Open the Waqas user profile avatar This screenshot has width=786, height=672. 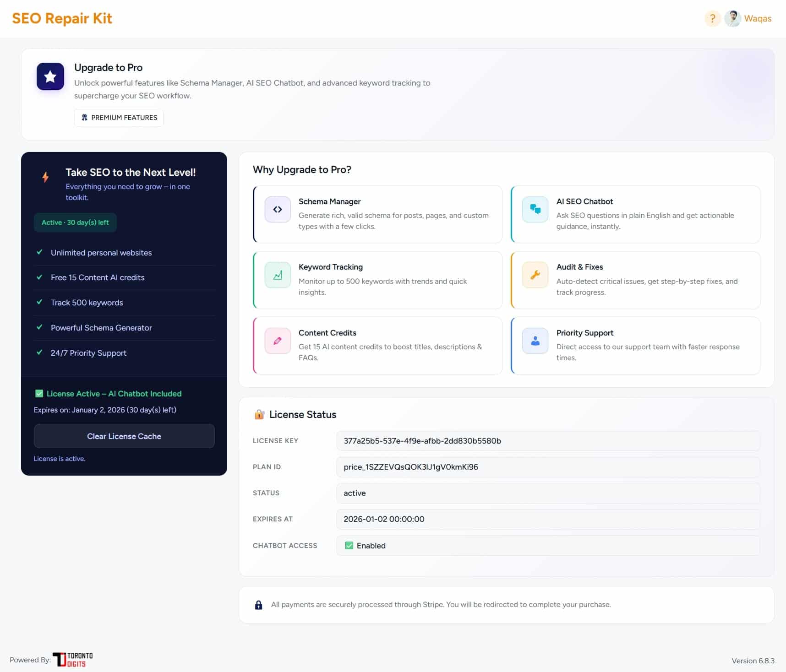[x=732, y=19]
